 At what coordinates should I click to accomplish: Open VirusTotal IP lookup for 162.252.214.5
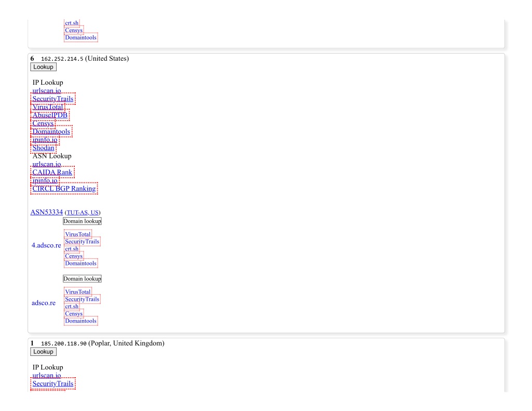pyautogui.click(x=48, y=107)
